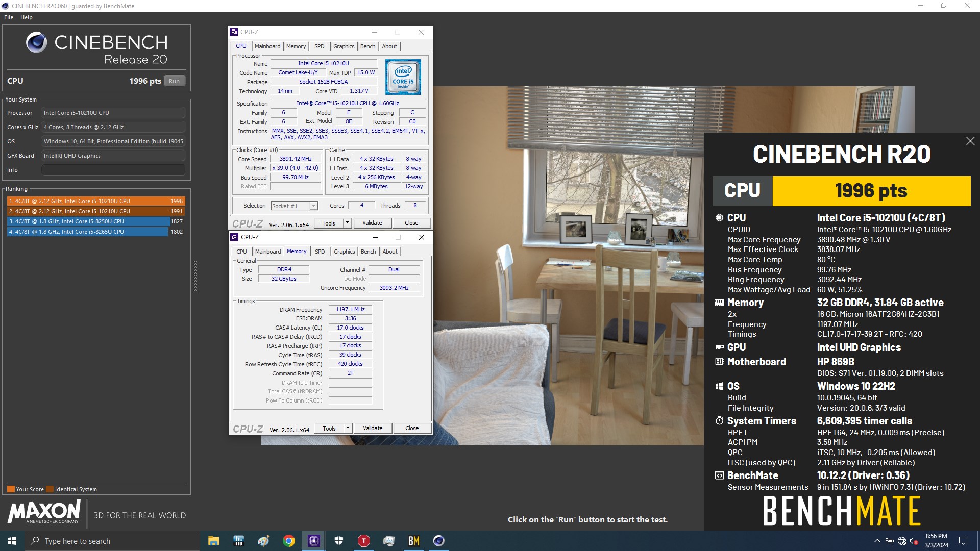The image size is (980, 551).
Task: Open Graphics tab in bottom CPU-Z window
Action: coord(344,252)
